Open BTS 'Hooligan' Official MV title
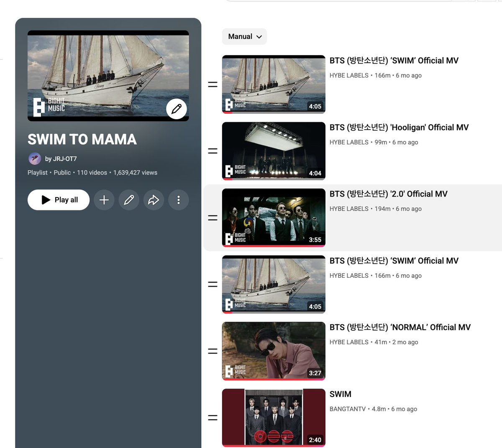The width and height of the screenshot is (502, 448). point(399,128)
